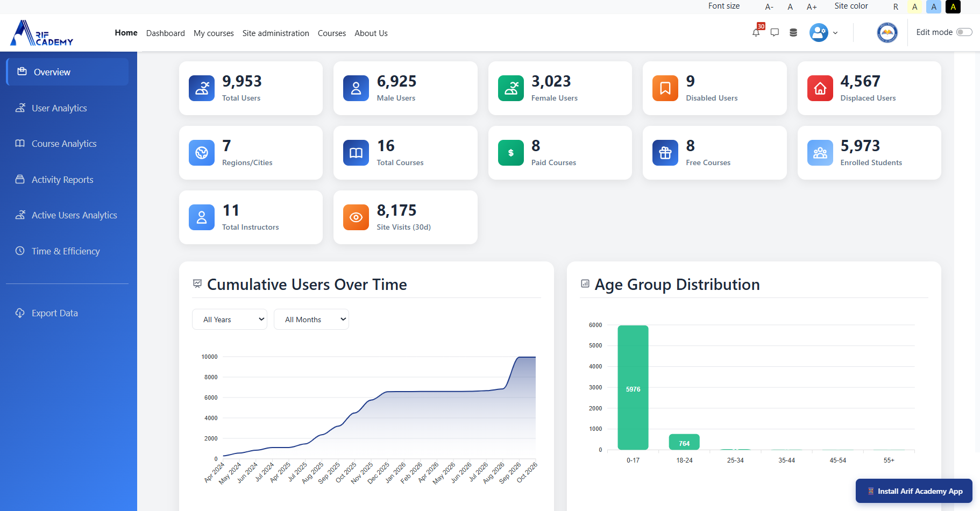Click the Total Instructors person icon
This screenshot has width=980, height=511.
(x=202, y=217)
